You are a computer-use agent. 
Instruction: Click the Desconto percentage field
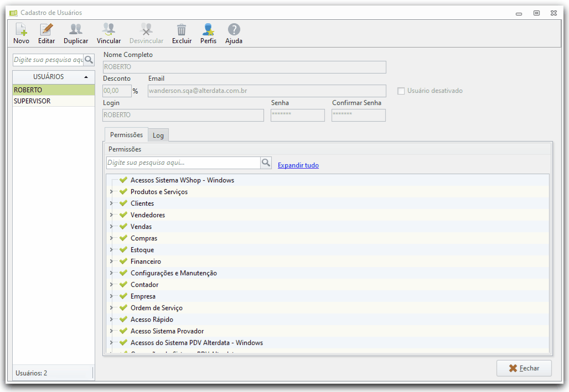[x=117, y=91]
